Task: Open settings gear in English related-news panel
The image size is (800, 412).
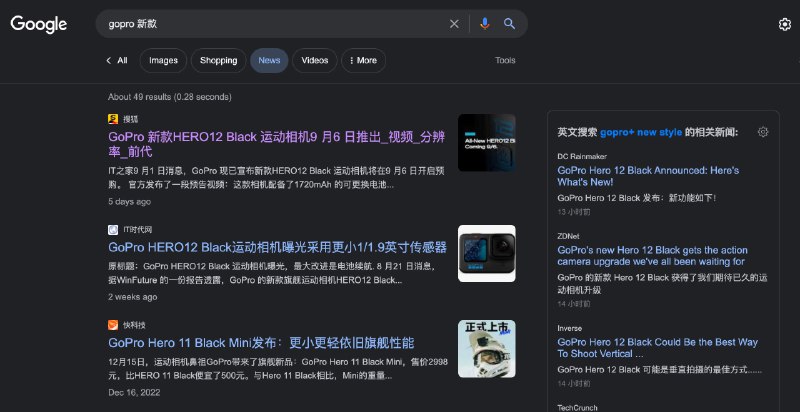Action: (x=763, y=132)
